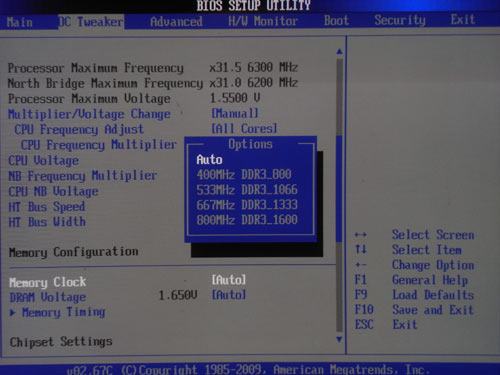
Task: Click the Options popup title
Action: coord(250,144)
